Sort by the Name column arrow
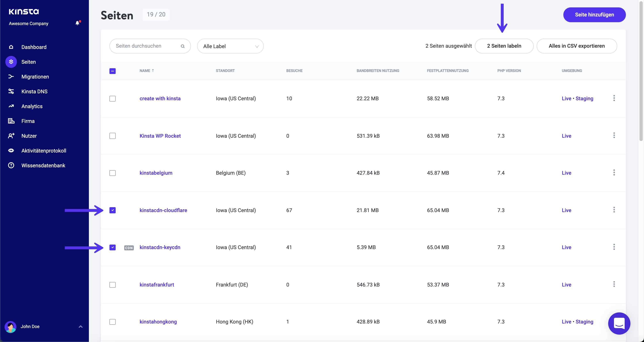This screenshot has height=342, width=644. [x=153, y=70]
